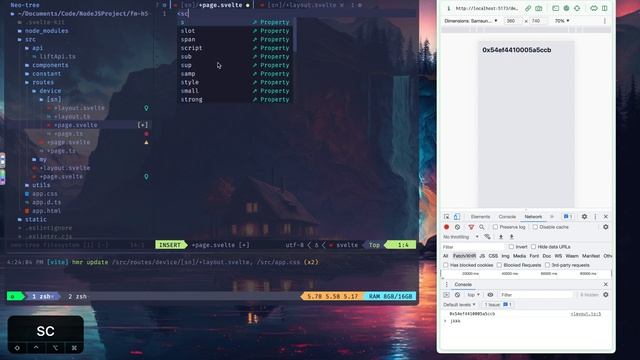
Task: Toggle the device toolbar icon in DevTools
Action: [457, 217]
